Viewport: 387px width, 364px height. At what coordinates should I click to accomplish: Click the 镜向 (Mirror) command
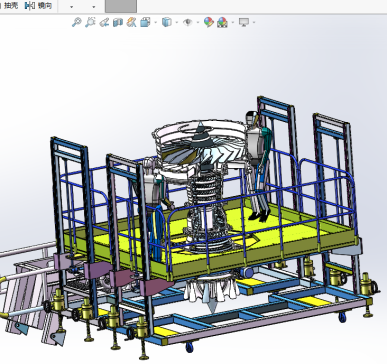pyautogui.click(x=39, y=5)
